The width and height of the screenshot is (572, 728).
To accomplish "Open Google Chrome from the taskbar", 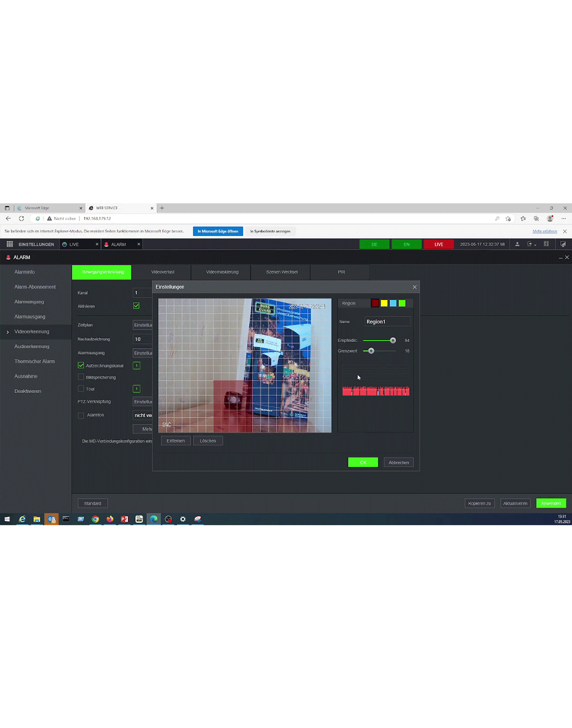I will 95,519.
